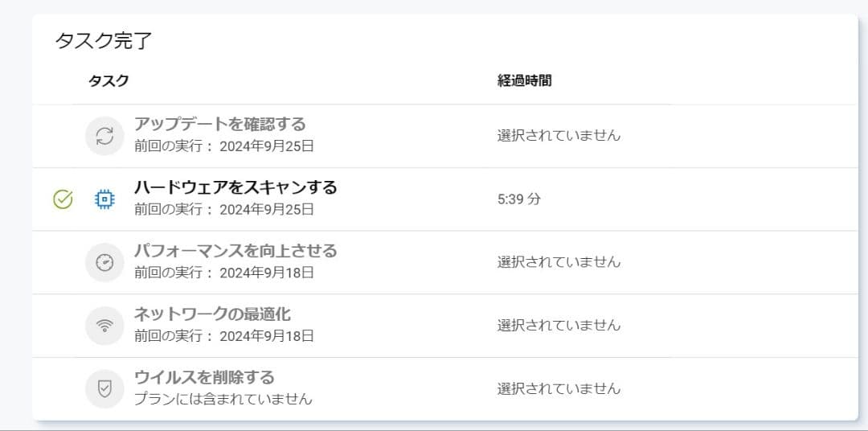This screenshot has width=868, height=431.
Task: Click the performance gauge icon
Action: (x=104, y=262)
